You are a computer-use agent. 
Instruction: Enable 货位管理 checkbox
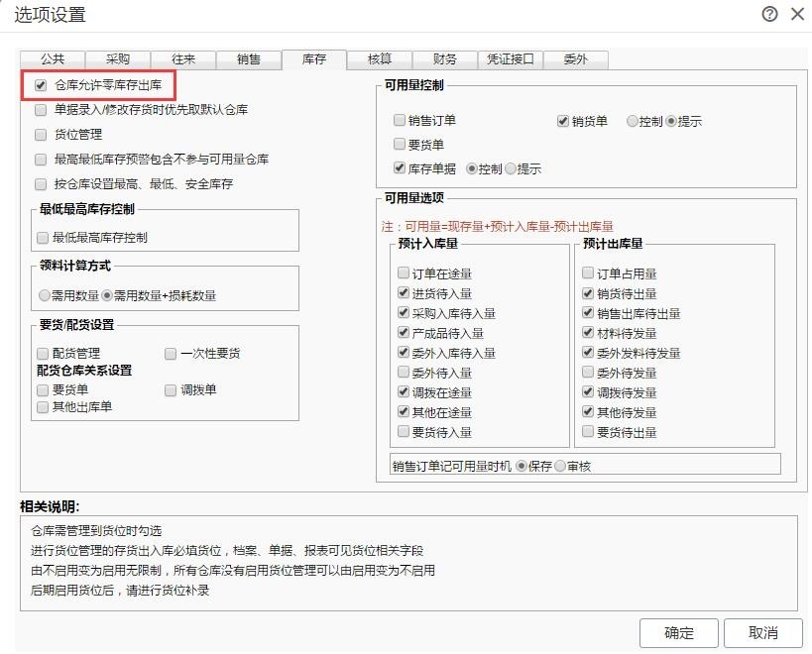click(x=41, y=135)
